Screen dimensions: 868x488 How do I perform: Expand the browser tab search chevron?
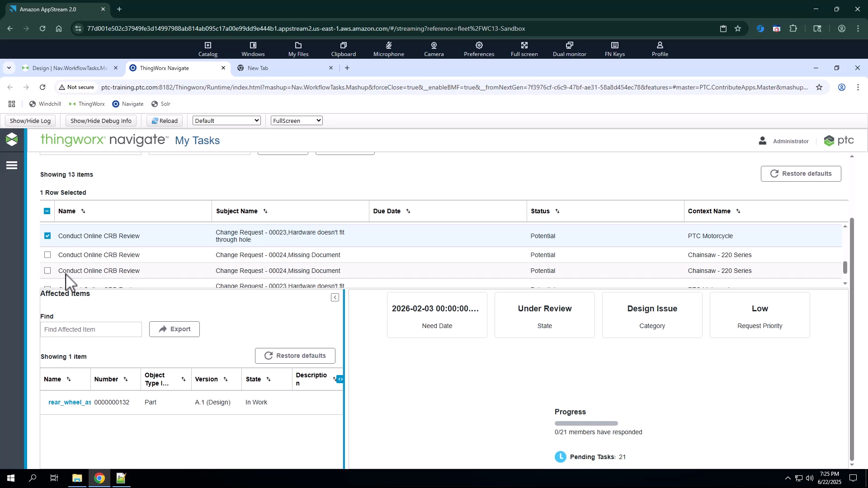coord(9,68)
